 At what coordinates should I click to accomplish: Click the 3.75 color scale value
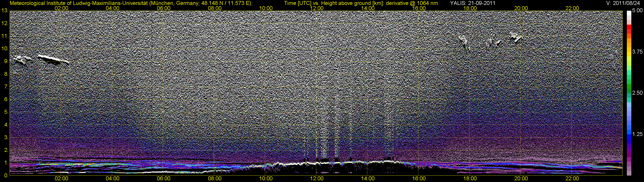[637, 52]
